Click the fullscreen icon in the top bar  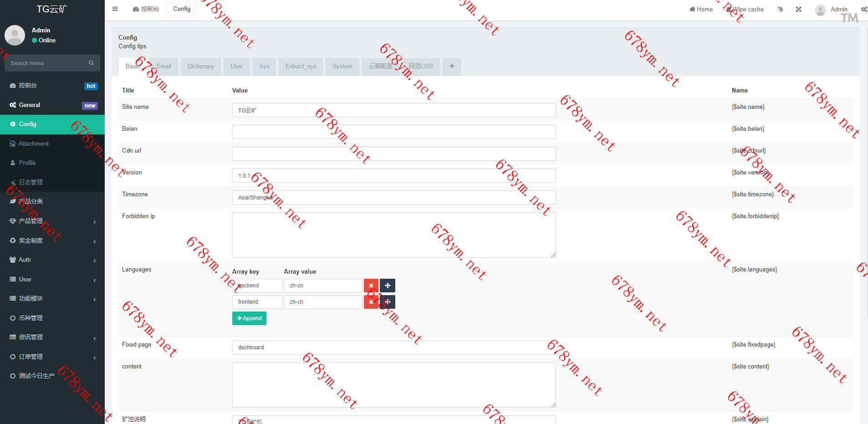click(x=798, y=9)
